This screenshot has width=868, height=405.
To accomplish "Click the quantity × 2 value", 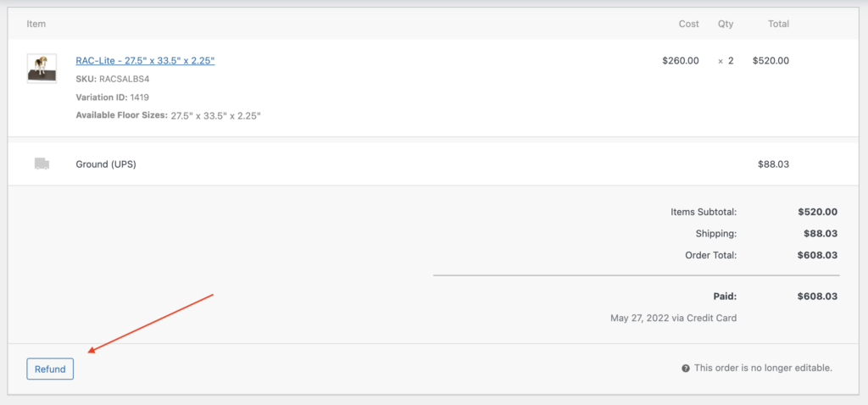I will [x=726, y=61].
